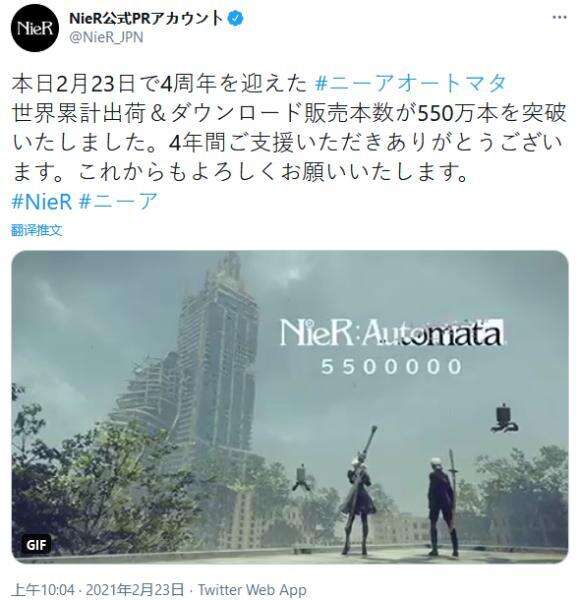Click the floating pod on the right side
Viewport: 580px width, 601px height.
coord(503,418)
